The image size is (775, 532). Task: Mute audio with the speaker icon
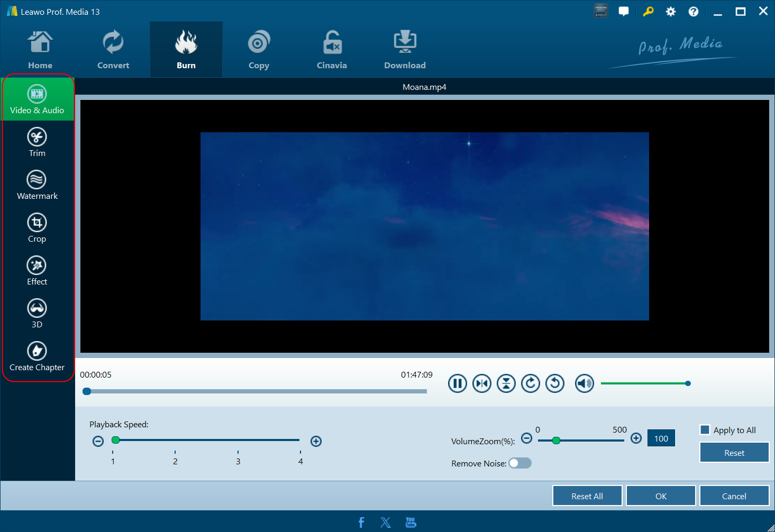pos(584,383)
